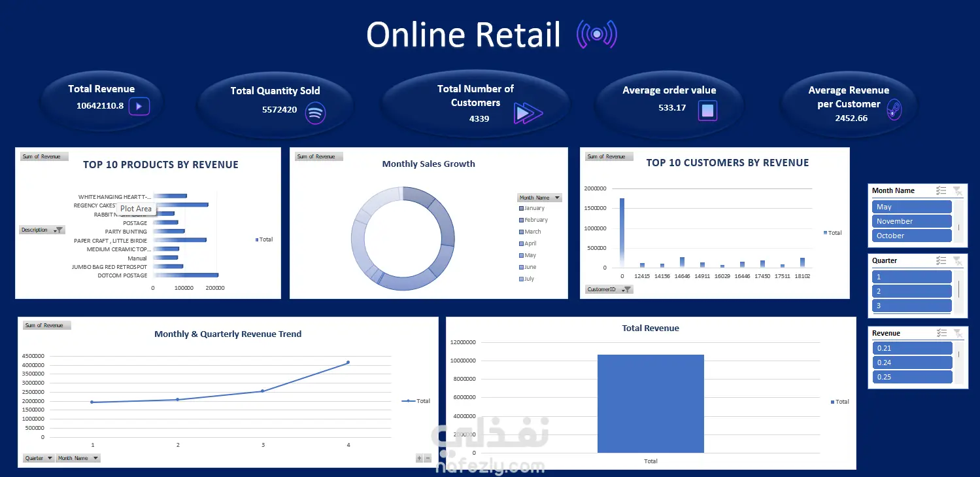This screenshot has width=980, height=477.
Task: Click the large blue bar in Total Revenue chart
Action: 651,404
